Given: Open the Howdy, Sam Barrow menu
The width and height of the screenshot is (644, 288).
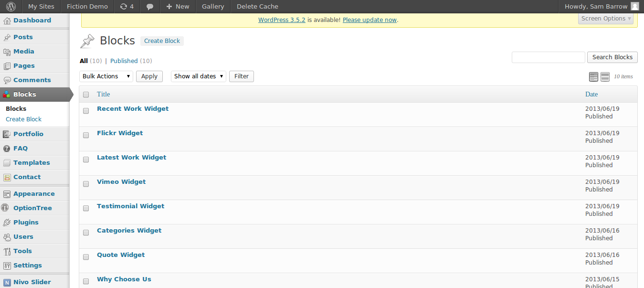Looking at the screenshot, I should (x=602, y=6).
